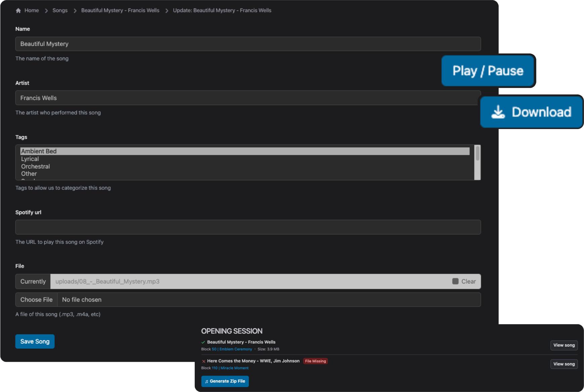Image resolution: width=584 pixels, height=392 pixels.
Task: Click the No file chosen text
Action: (82, 300)
